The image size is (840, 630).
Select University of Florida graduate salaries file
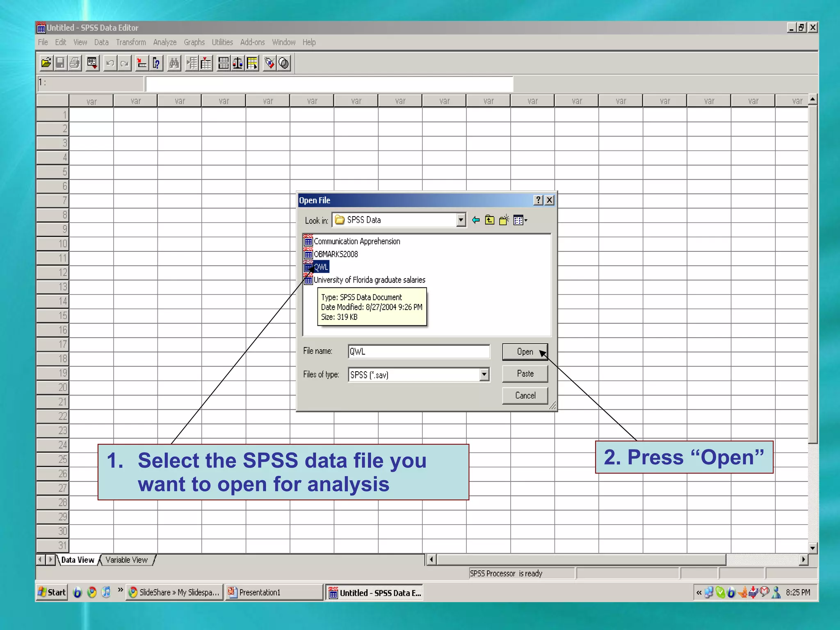tap(365, 280)
